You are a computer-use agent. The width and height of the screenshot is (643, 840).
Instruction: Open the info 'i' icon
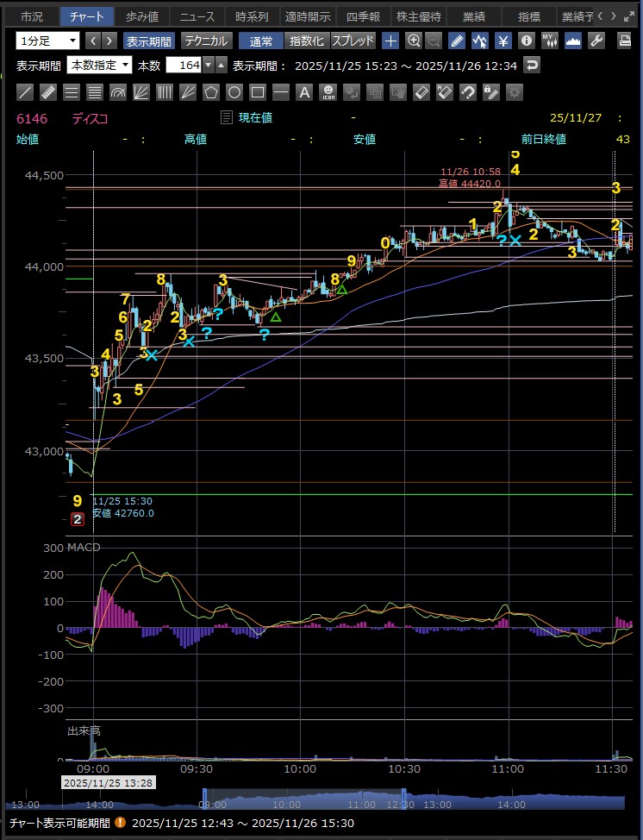click(527, 41)
